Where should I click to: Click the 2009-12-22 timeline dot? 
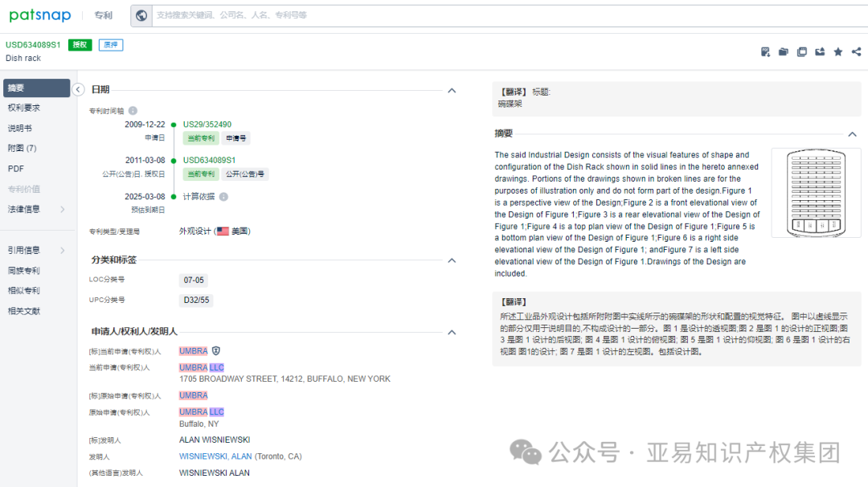174,125
